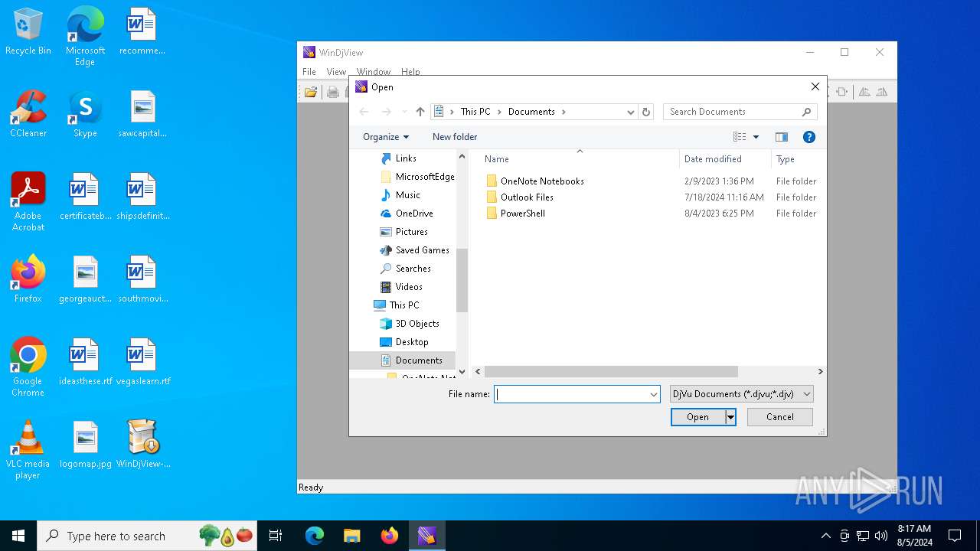The height and width of the screenshot is (551, 980).
Task: Select Music in the navigation pane
Action: tap(407, 195)
